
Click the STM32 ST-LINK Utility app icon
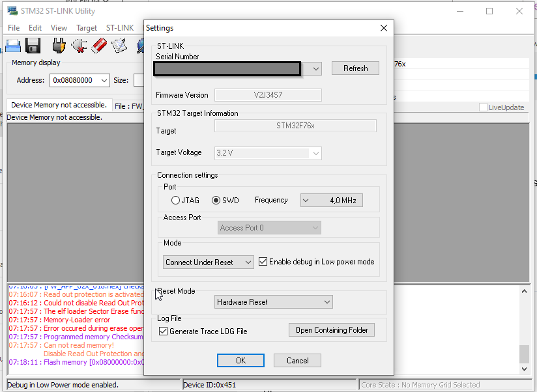point(12,10)
